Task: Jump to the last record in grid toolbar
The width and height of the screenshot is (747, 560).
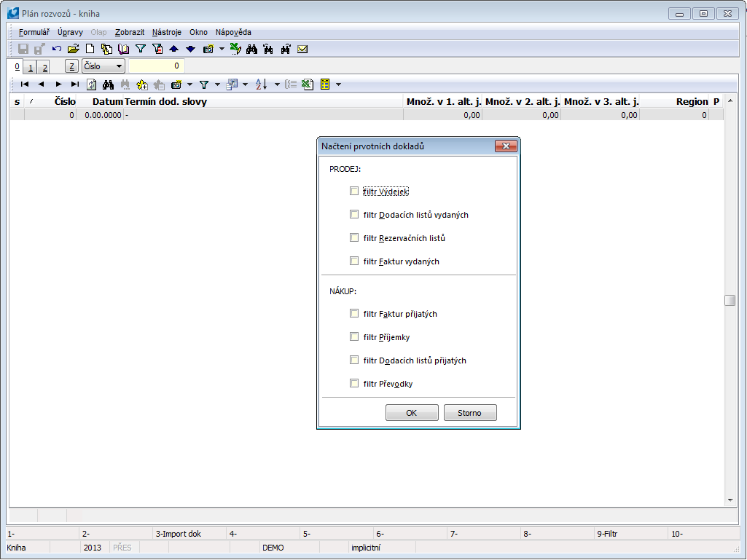Action: (75, 84)
